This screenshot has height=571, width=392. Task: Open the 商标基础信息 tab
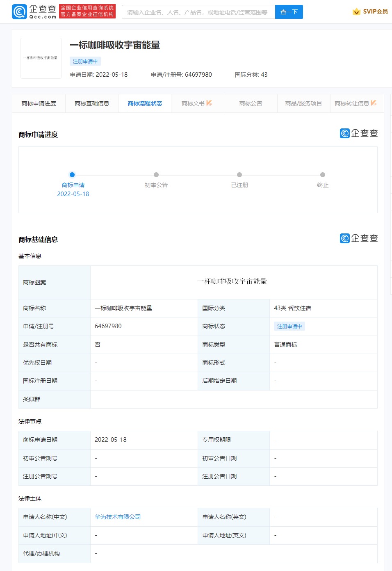(92, 103)
